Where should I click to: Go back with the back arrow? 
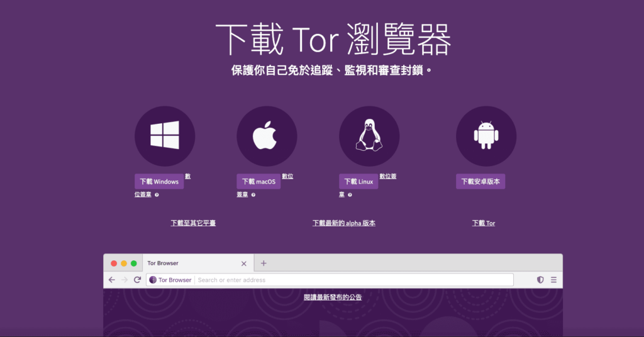[112, 280]
